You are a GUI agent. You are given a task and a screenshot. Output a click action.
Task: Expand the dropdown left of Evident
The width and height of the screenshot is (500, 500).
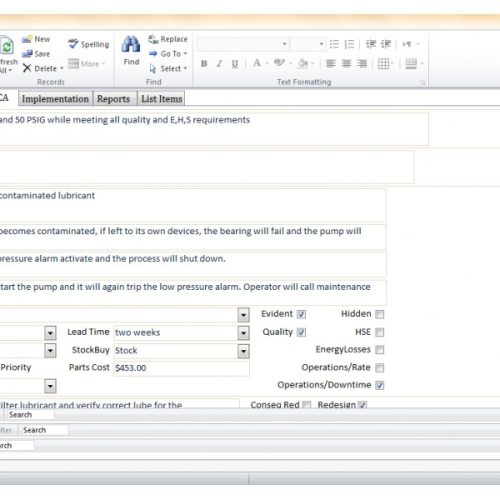click(x=244, y=315)
